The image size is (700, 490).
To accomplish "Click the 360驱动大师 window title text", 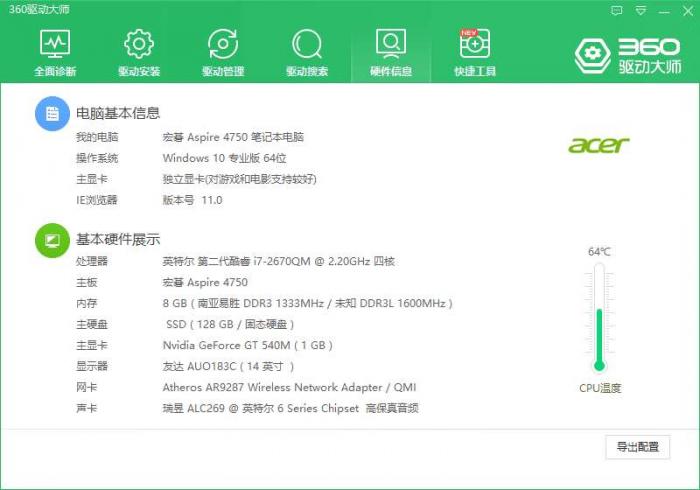I will tap(39, 9).
